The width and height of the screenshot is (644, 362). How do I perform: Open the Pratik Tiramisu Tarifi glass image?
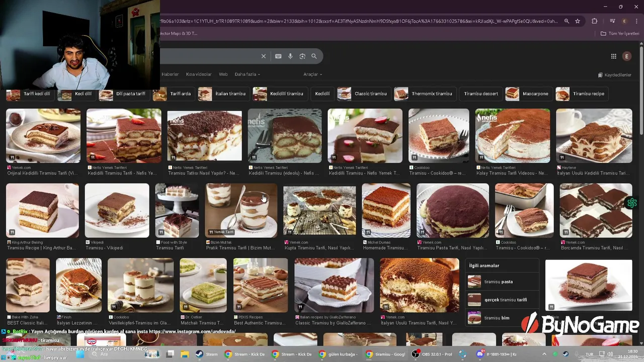[242, 210]
